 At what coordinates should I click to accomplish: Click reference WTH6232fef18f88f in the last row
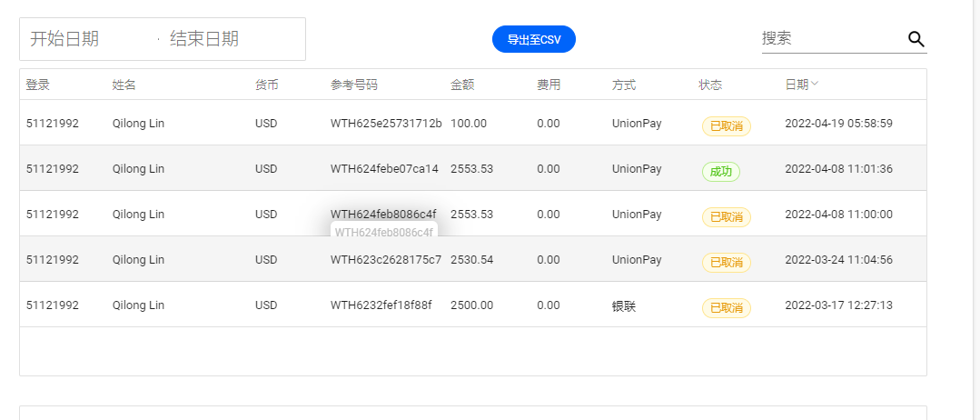coord(381,305)
